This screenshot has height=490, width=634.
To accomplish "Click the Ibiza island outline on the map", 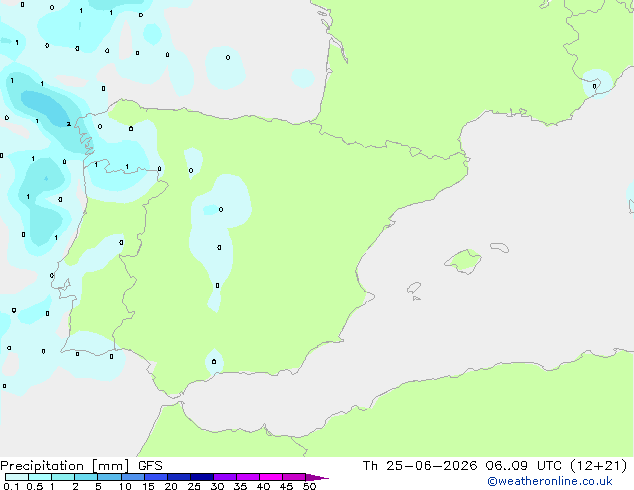I will pyautogui.click(x=414, y=288).
